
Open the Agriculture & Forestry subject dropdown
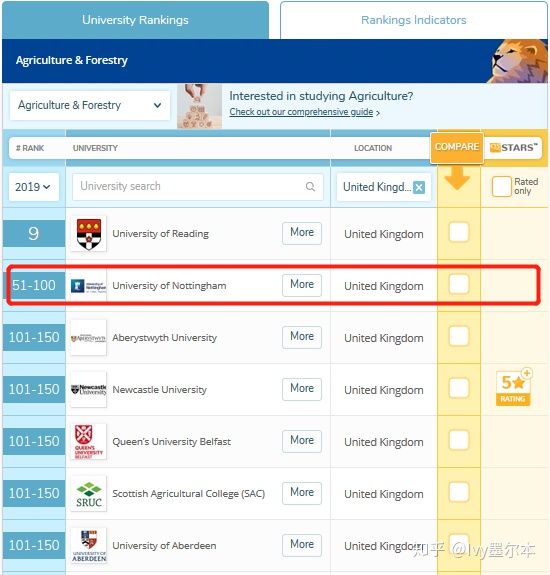click(90, 106)
